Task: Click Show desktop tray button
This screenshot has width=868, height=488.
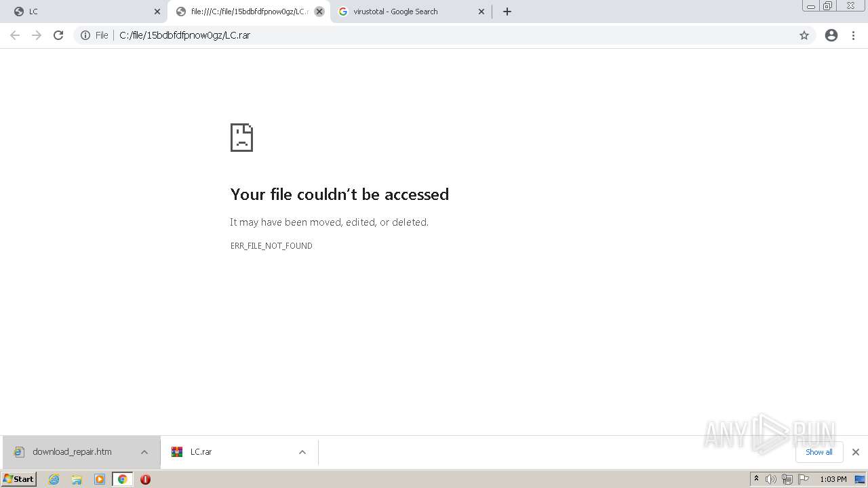Action: pos(860,479)
